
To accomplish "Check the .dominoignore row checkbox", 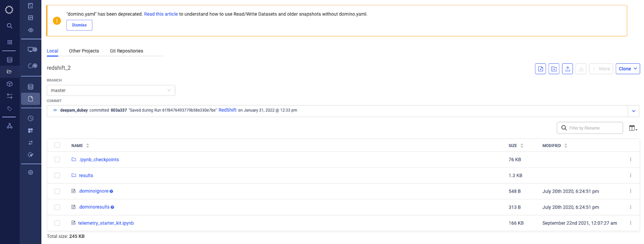I will click(x=57, y=191).
